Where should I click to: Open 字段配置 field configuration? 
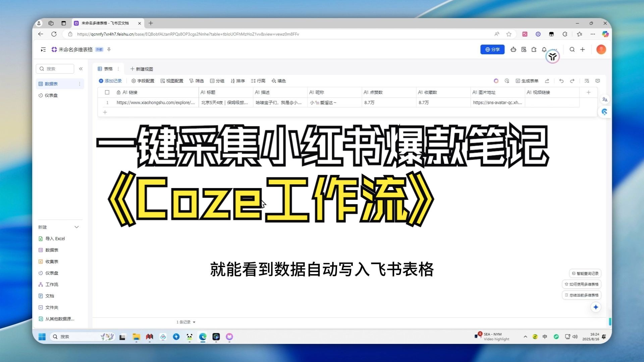tap(143, 81)
